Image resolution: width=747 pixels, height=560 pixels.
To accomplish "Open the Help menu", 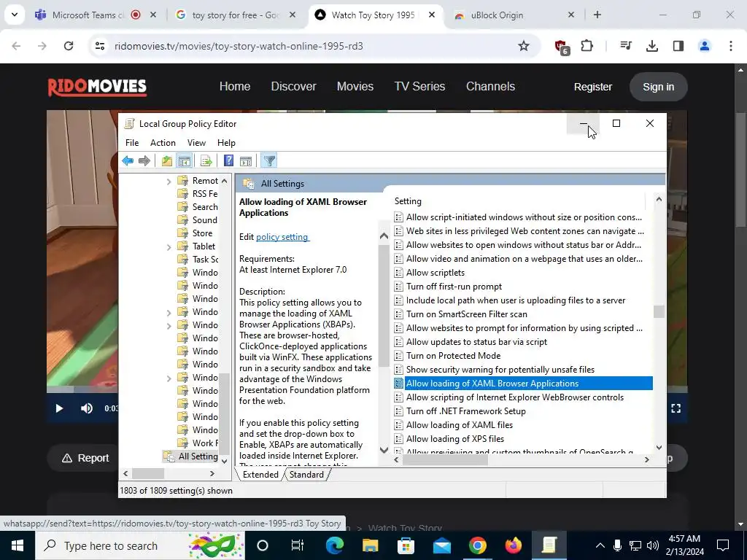I will point(226,143).
